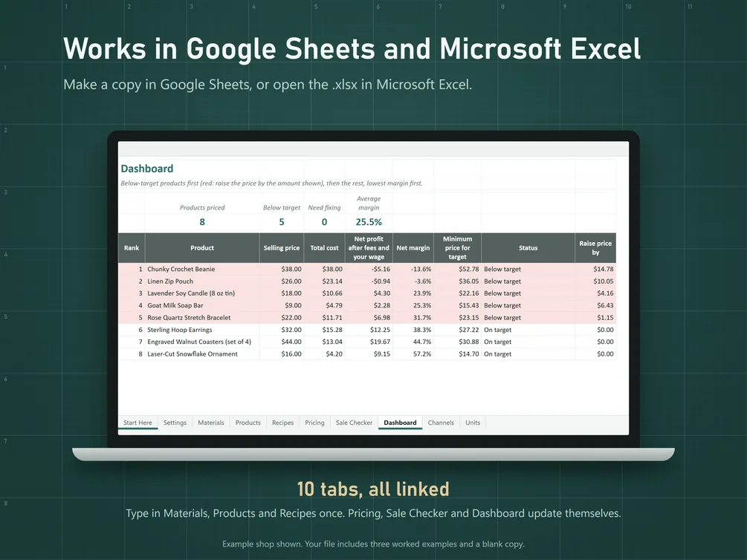Click the Total cost column header

click(x=324, y=247)
